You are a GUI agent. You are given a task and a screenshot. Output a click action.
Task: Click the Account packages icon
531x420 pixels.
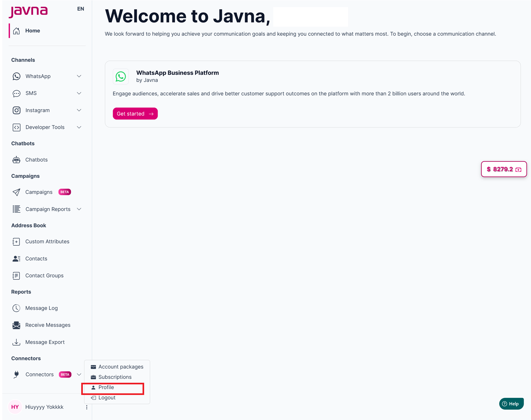(93, 367)
